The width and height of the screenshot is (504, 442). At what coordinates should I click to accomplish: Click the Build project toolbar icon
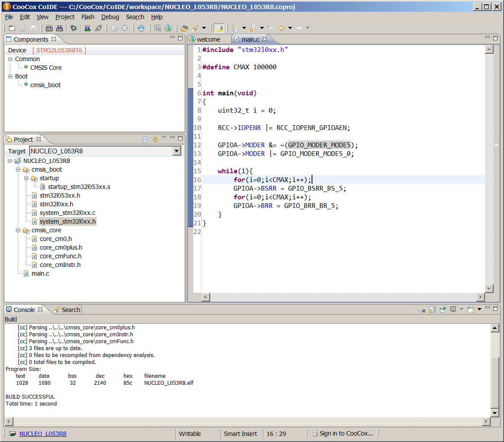tap(49, 28)
